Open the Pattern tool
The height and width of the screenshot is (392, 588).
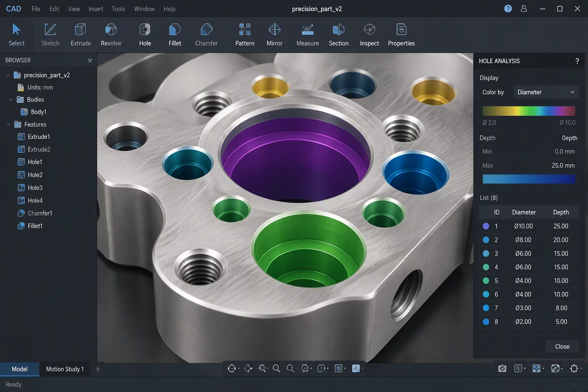[x=245, y=35]
